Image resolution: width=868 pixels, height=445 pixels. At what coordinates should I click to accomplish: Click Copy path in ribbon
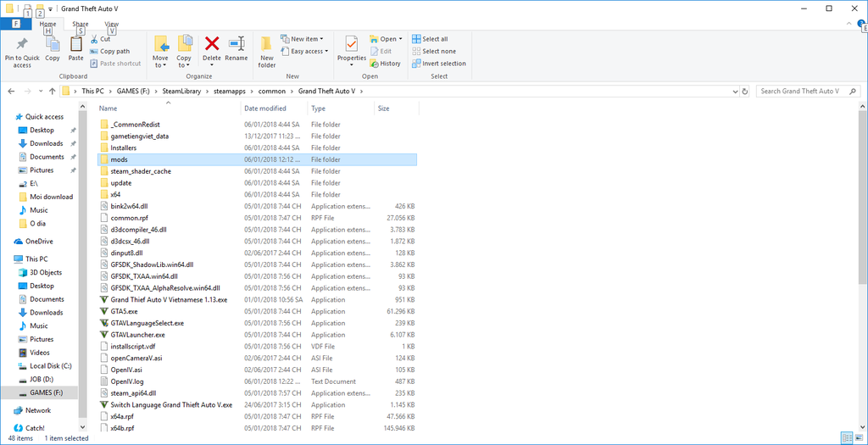(109, 52)
